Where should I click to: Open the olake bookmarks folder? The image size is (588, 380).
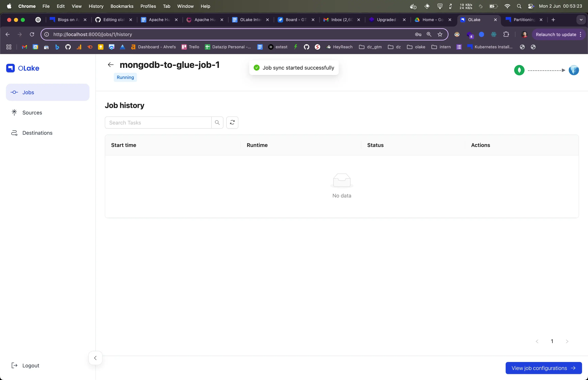click(416, 47)
